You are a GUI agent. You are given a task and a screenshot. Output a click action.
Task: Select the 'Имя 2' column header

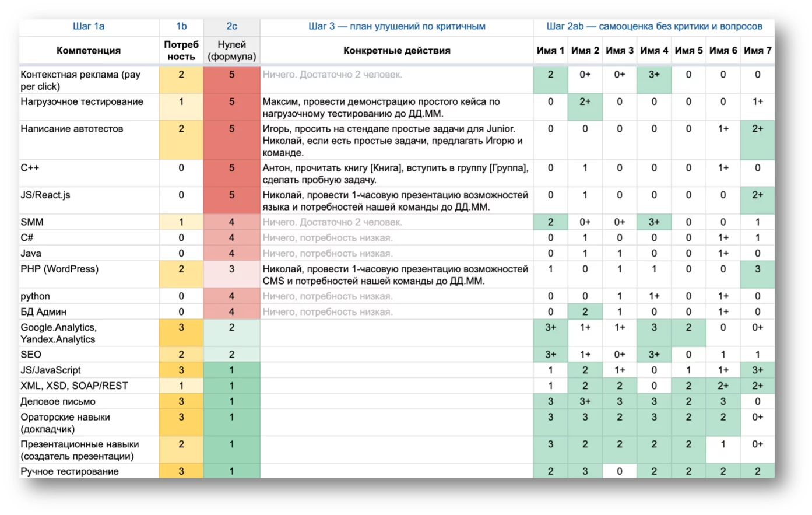coord(585,51)
